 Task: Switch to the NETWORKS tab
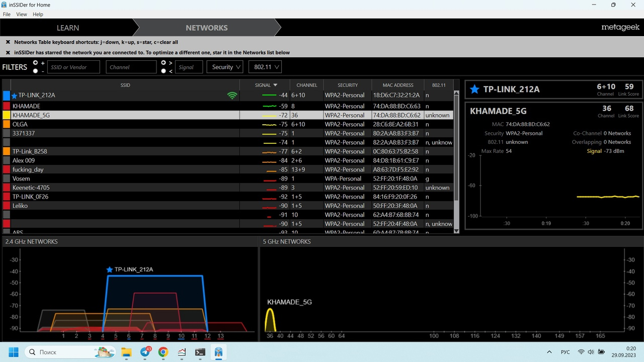(207, 28)
